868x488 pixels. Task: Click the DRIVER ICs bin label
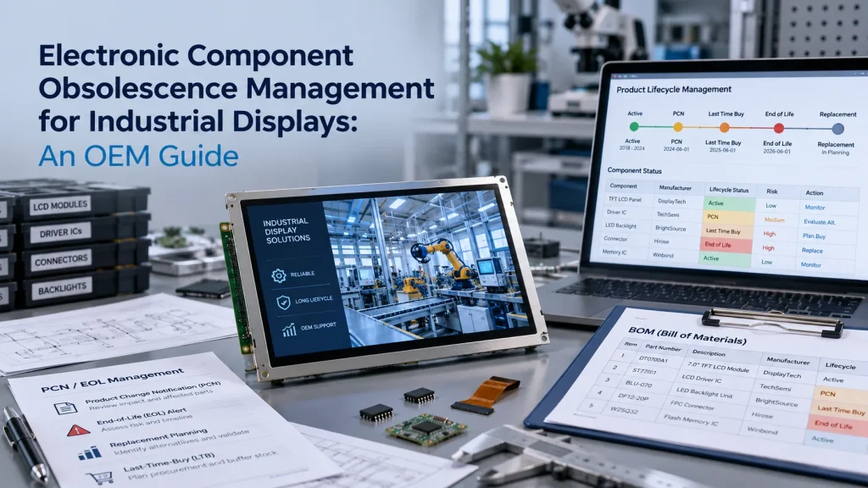click(x=61, y=232)
